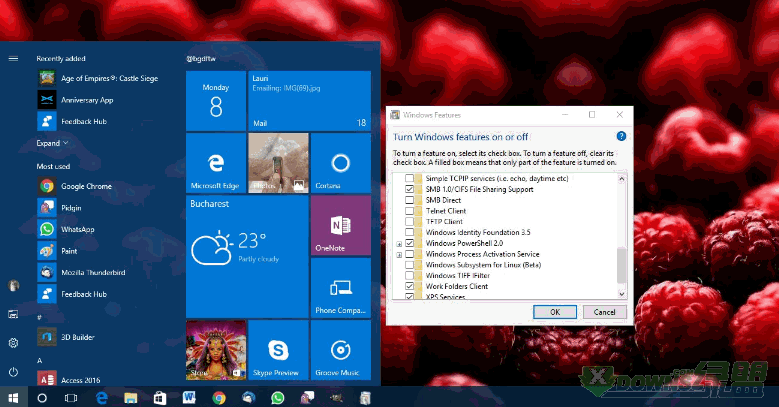Viewport: 779px width, 407px height.
Task: Open Settings gear in Start menu
Action: point(13,343)
